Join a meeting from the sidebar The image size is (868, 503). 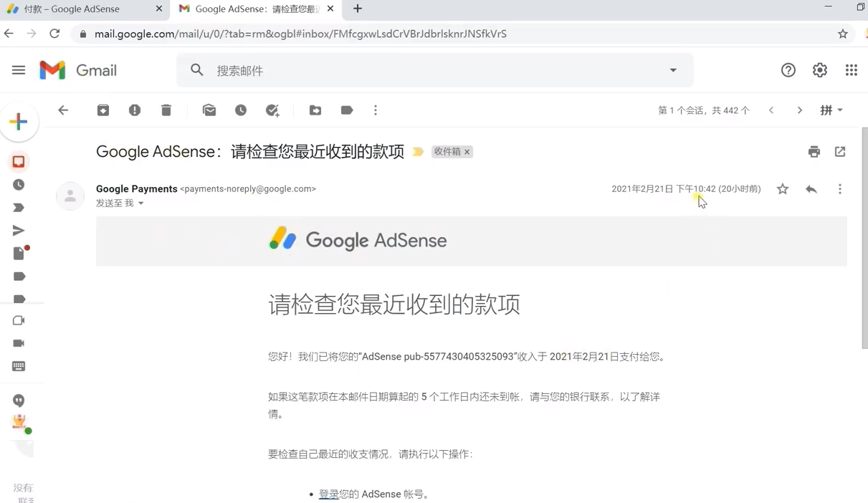click(19, 343)
